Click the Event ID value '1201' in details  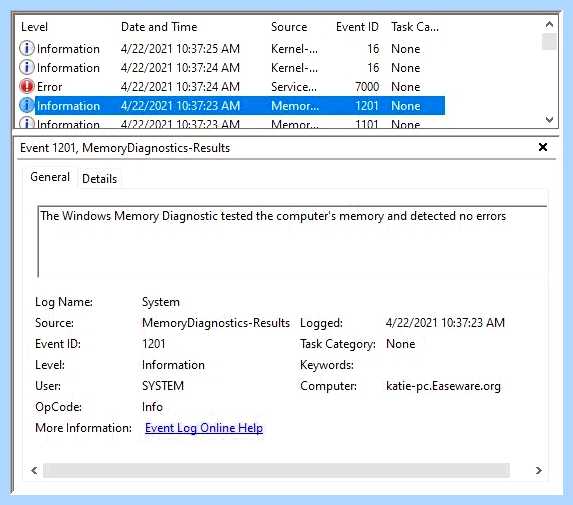click(153, 343)
